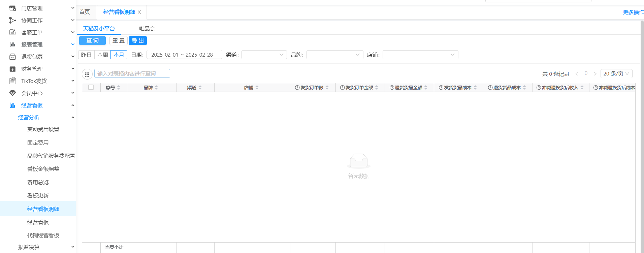Close the 经营看板明细 tab

(x=139, y=12)
